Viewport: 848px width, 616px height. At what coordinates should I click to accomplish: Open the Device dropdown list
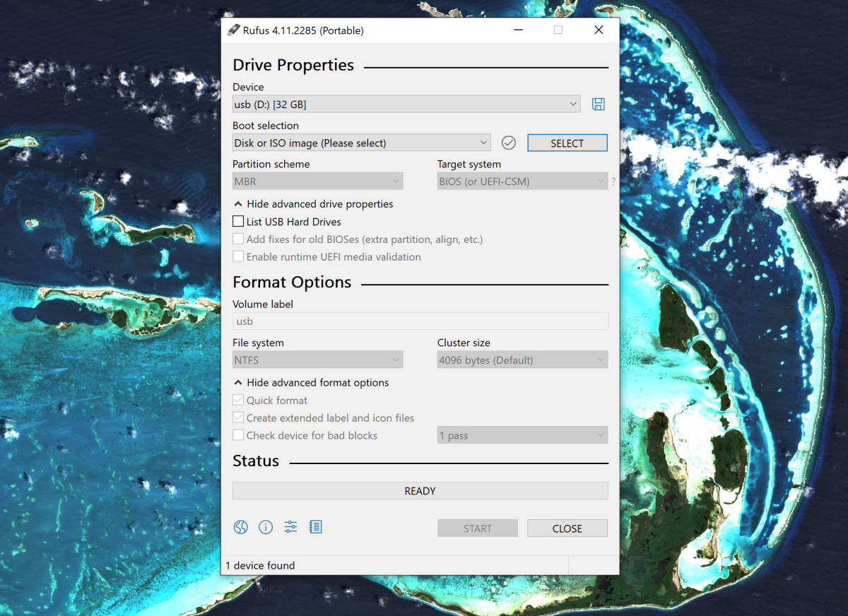tap(406, 105)
